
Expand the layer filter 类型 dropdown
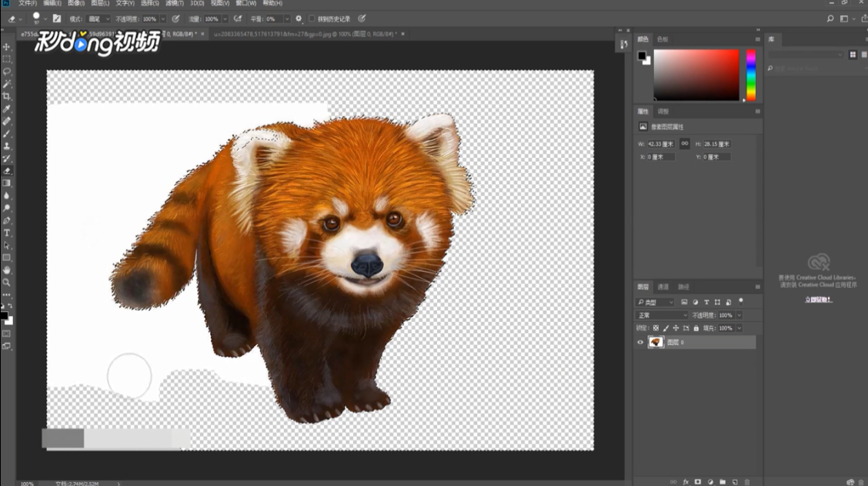(656, 302)
